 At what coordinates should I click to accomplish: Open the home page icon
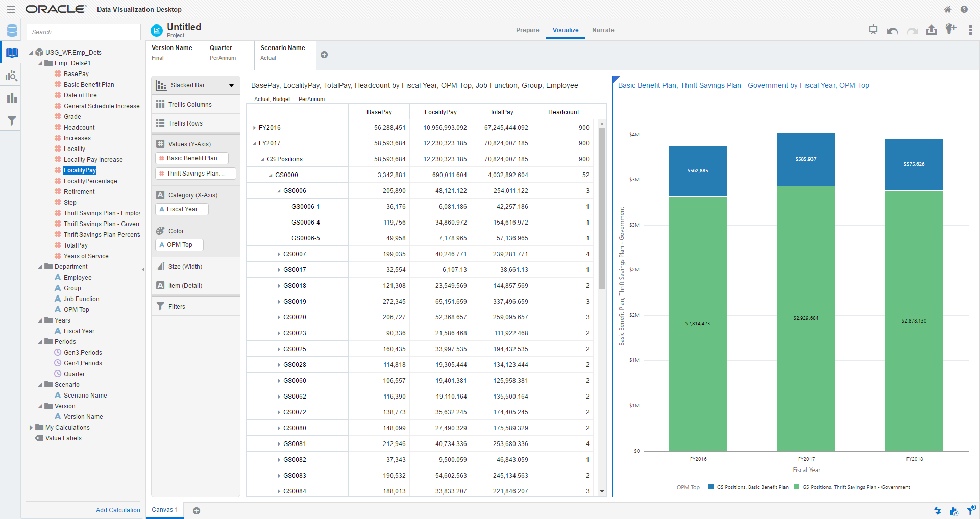(x=947, y=9)
